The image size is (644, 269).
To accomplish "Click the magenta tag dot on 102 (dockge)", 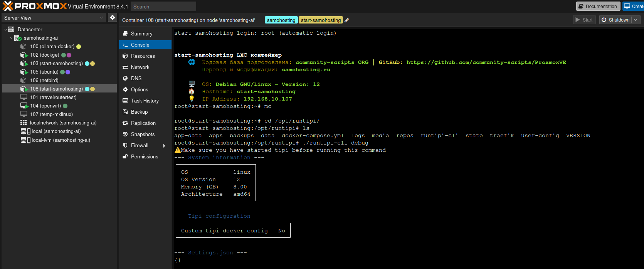I will (69, 55).
